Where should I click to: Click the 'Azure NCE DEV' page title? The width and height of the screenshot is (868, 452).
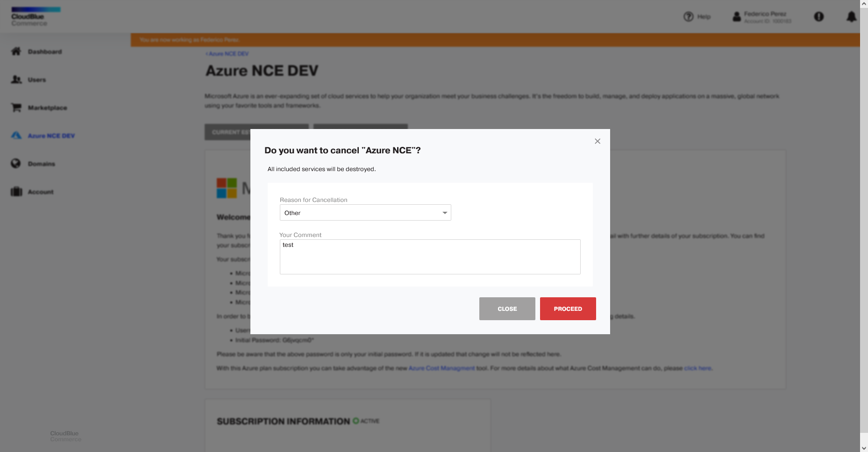[x=262, y=71]
